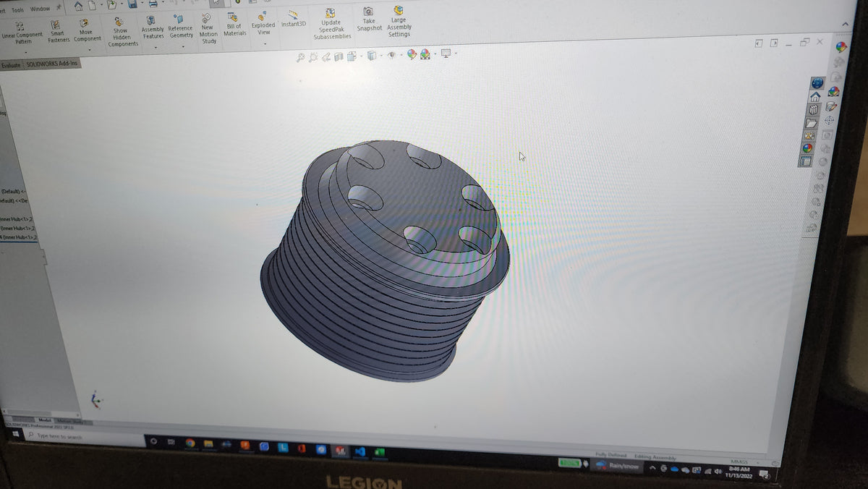Click the home icon in task pane
Screen dimensions: 868x489
tap(814, 96)
